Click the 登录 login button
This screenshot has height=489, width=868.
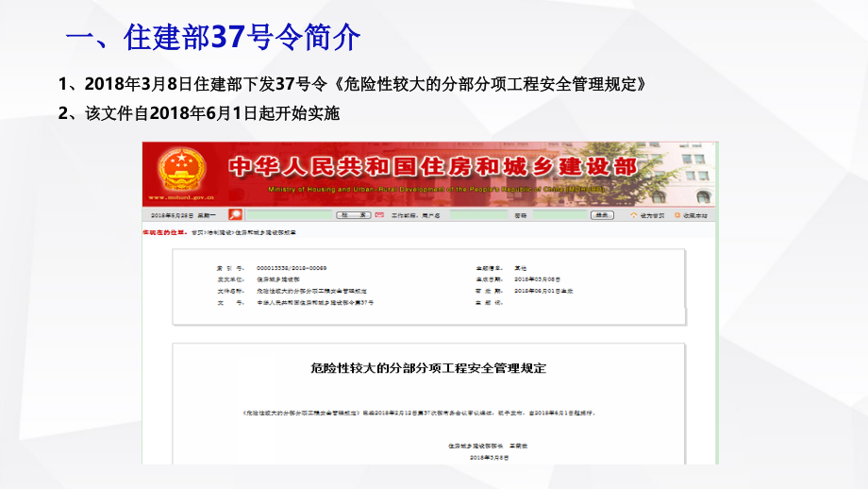click(x=602, y=215)
